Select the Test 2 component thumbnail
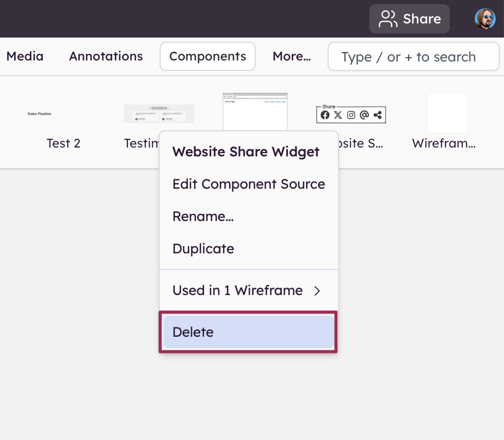Image resolution: width=504 pixels, height=440 pixels. point(39,114)
